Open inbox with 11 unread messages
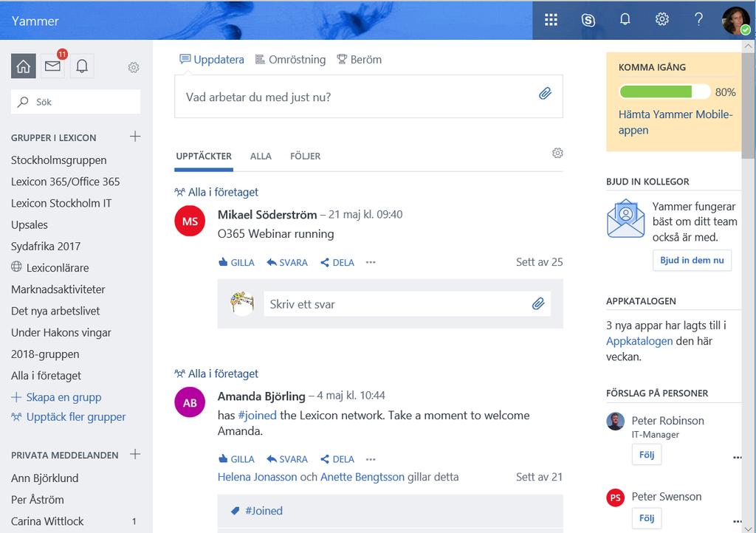 tap(52, 66)
